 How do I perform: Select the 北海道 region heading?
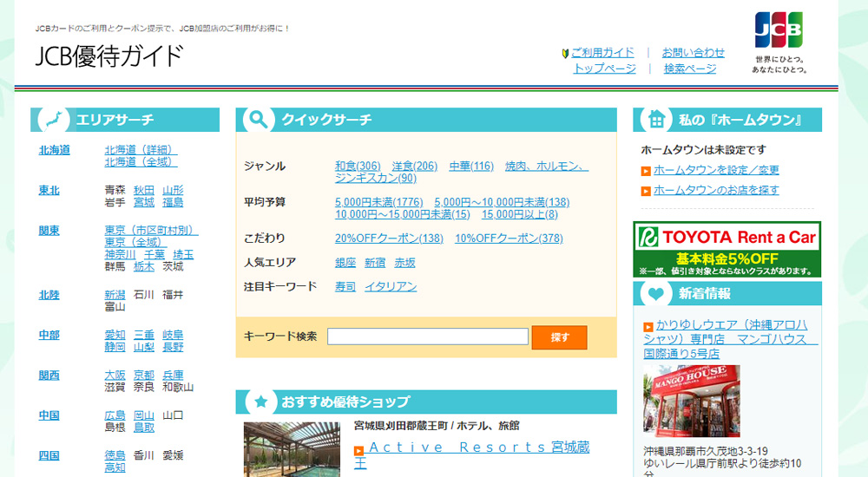(x=54, y=150)
